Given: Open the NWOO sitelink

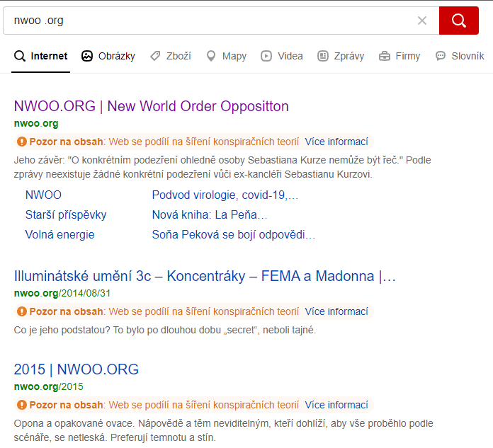Looking at the screenshot, I should pyautogui.click(x=43, y=195).
